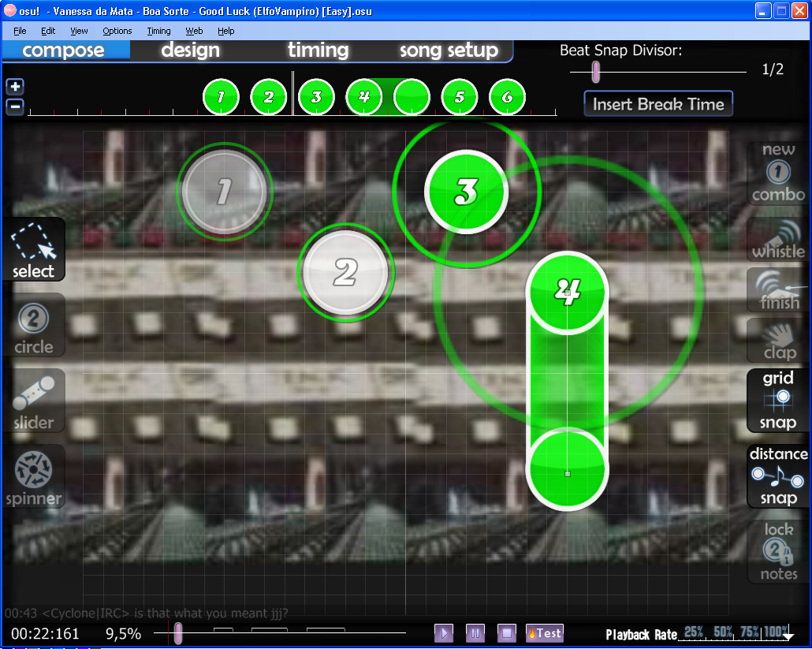Click slider 4 end point in playfield
The image size is (812, 649).
pyautogui.click(x=568, y=473)
